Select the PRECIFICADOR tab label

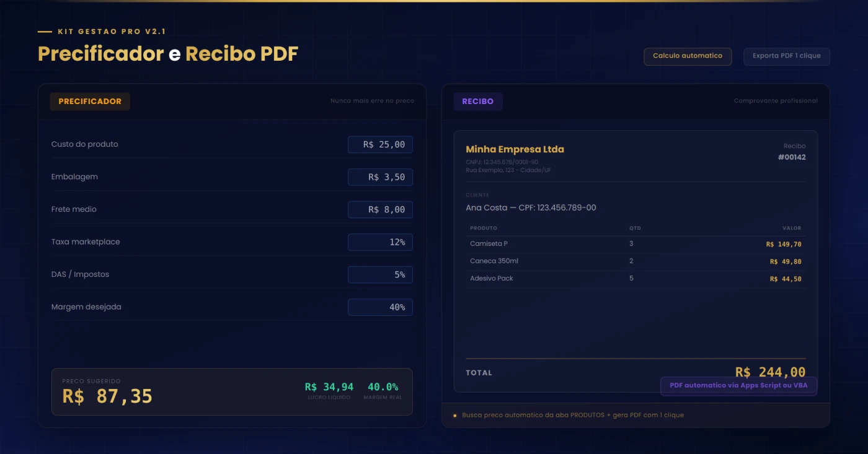coord(90,102)
